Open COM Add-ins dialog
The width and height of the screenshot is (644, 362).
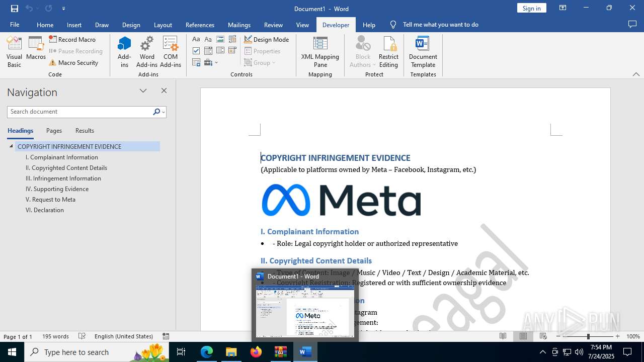click(171, 52)
